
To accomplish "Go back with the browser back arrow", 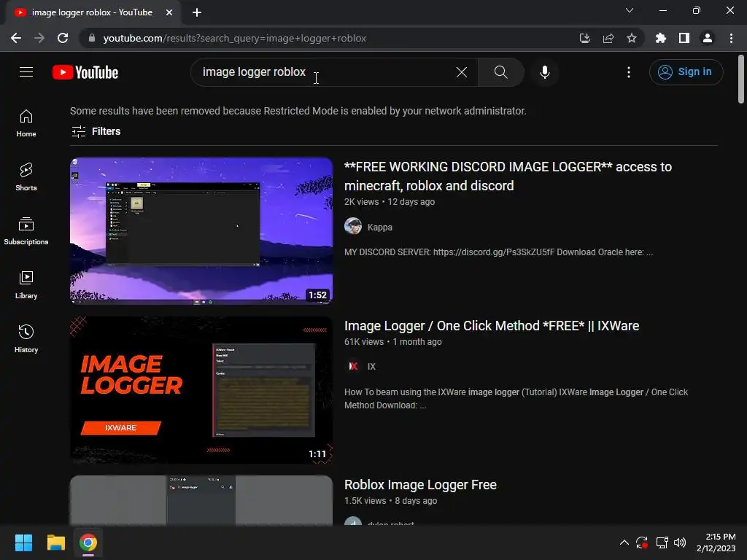I will pos(16,38).
